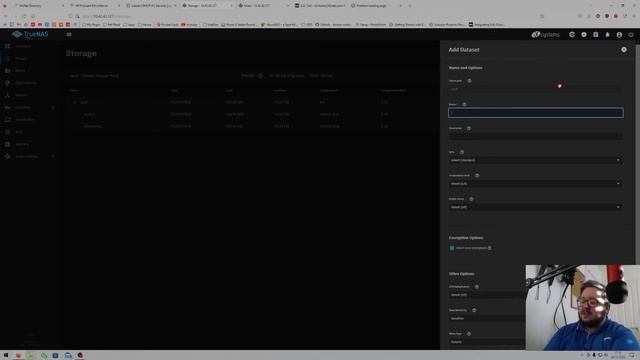Image resolution: width=640 pixels, height=360 pixels.
Task: Expand the System Settings submenu chevron
Action: [53, 156]
